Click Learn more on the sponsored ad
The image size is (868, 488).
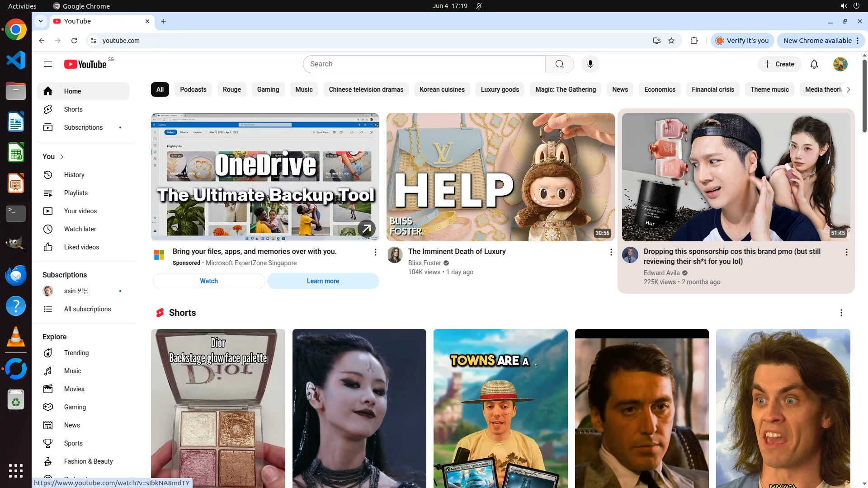click(x=323, y=281)
